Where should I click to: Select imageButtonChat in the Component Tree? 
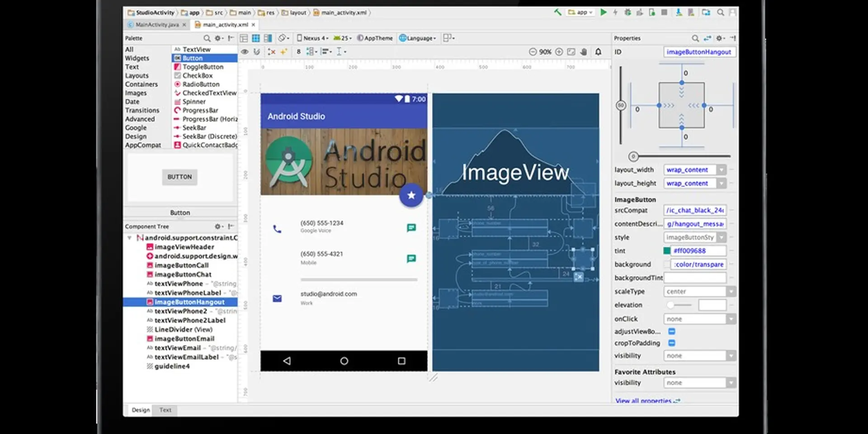point(182,274)
